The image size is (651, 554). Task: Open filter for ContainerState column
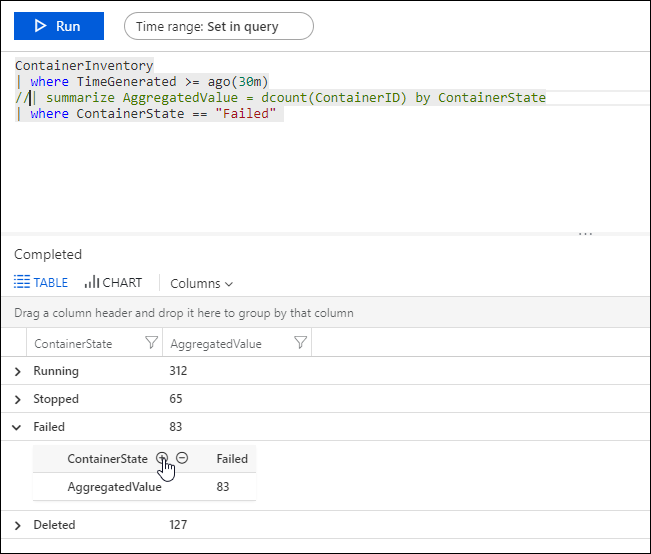click(x=151, y=343)
